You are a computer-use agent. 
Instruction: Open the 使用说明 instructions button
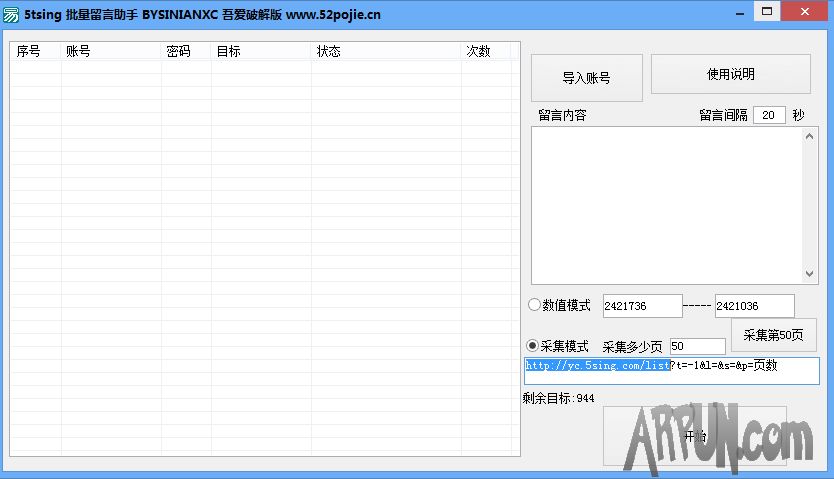[x=731, y=74]
